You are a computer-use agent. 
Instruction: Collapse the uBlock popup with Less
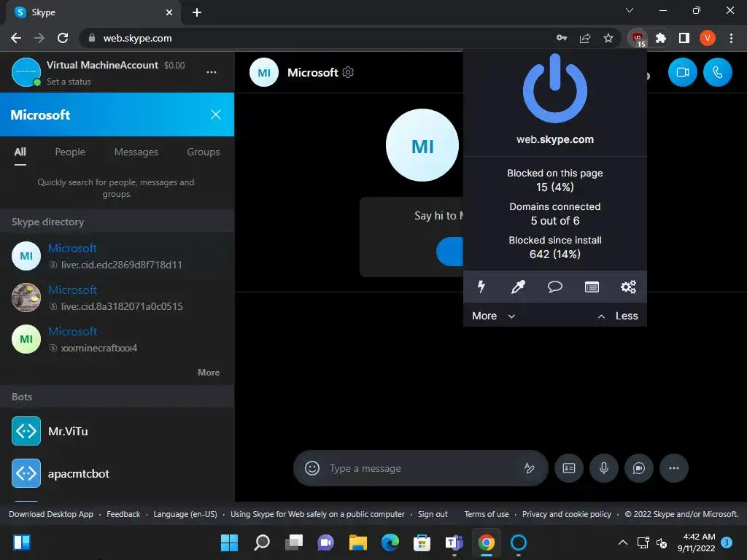618,316
